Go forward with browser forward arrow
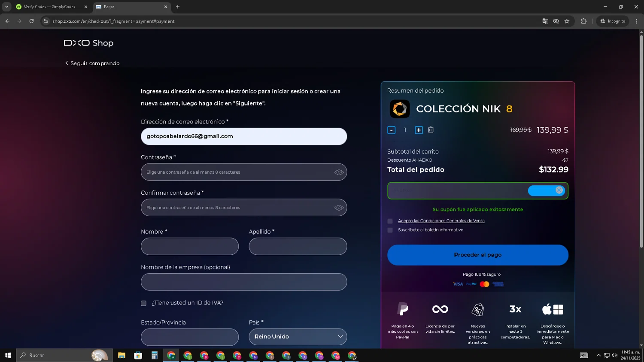 19,21
